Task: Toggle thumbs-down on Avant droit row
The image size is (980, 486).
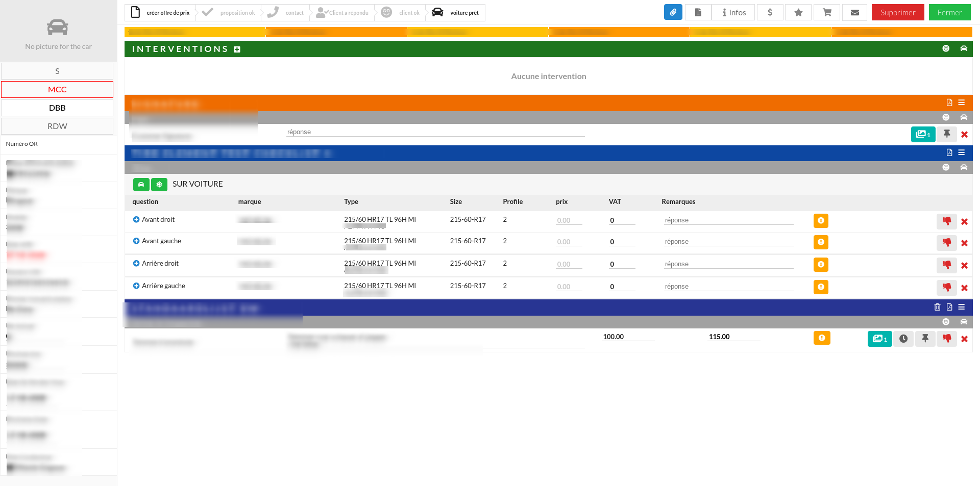Action: click(x=946, y=221)
